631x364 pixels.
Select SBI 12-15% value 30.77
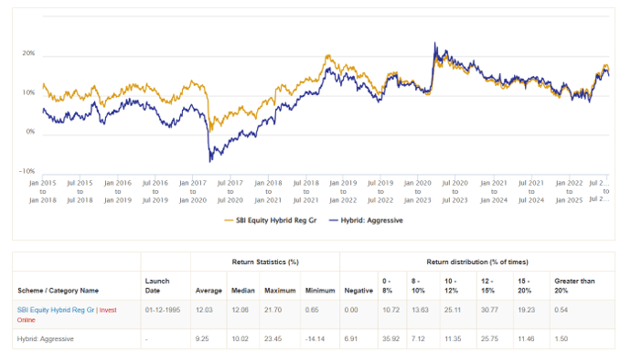(x=489, y=310)
